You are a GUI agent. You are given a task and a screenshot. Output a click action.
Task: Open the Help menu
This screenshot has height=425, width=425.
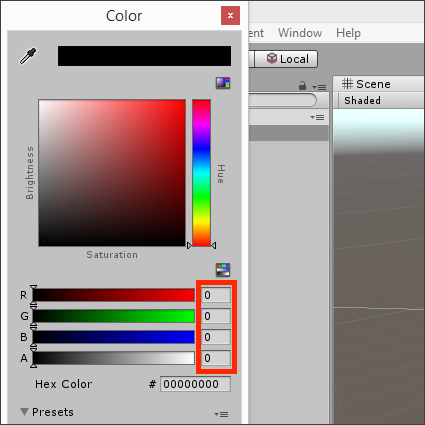[348, 33]
